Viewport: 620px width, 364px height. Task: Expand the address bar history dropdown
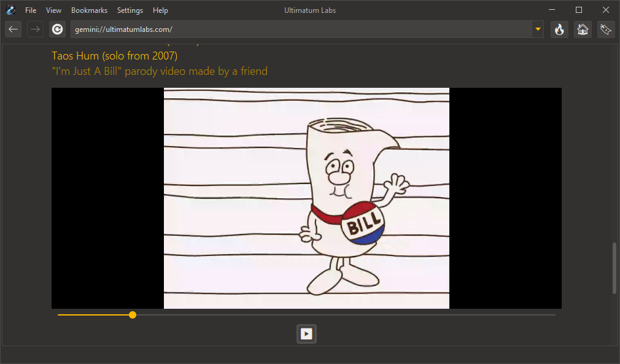pos(538,29)
